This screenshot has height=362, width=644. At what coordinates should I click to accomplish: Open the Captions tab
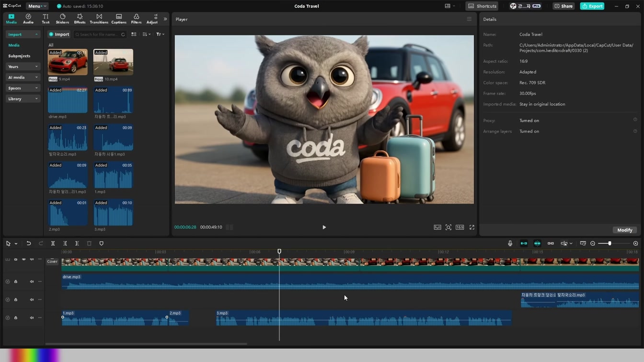point(118,19)
